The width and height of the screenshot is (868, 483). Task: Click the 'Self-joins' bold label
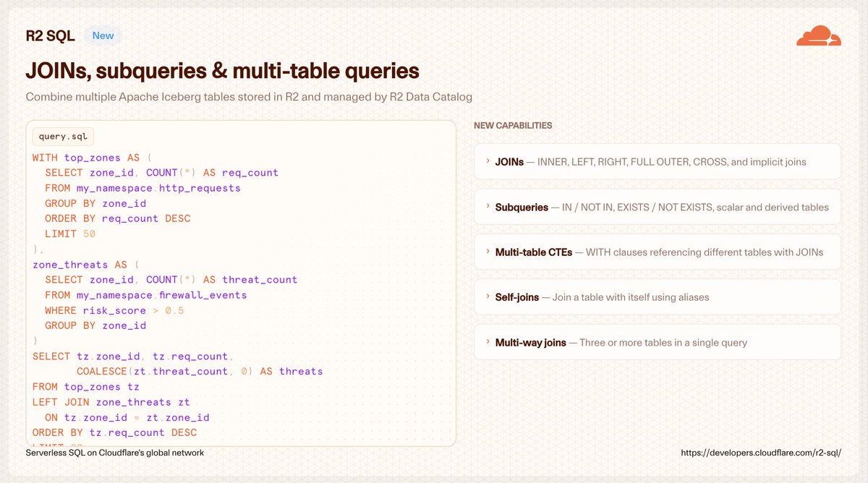coord(517,297)
